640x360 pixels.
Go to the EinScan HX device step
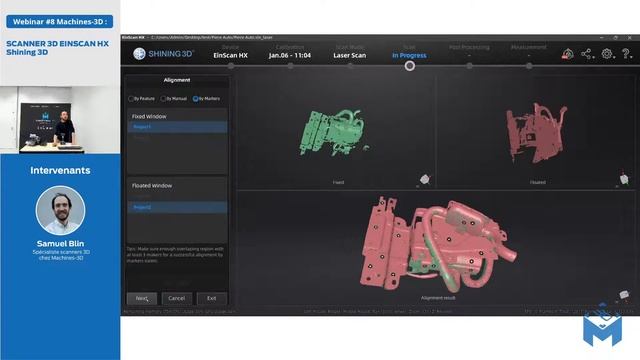pos(231,55)
